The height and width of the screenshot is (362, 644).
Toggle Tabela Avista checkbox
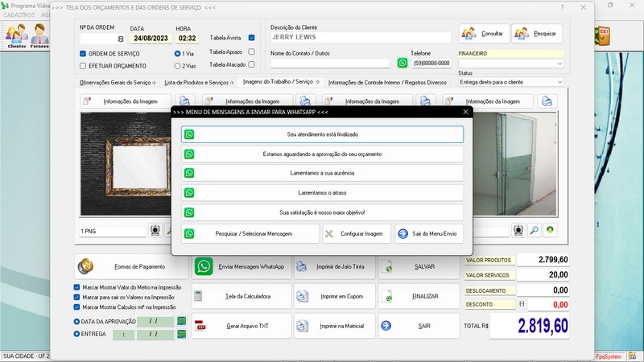coord(251,38)
